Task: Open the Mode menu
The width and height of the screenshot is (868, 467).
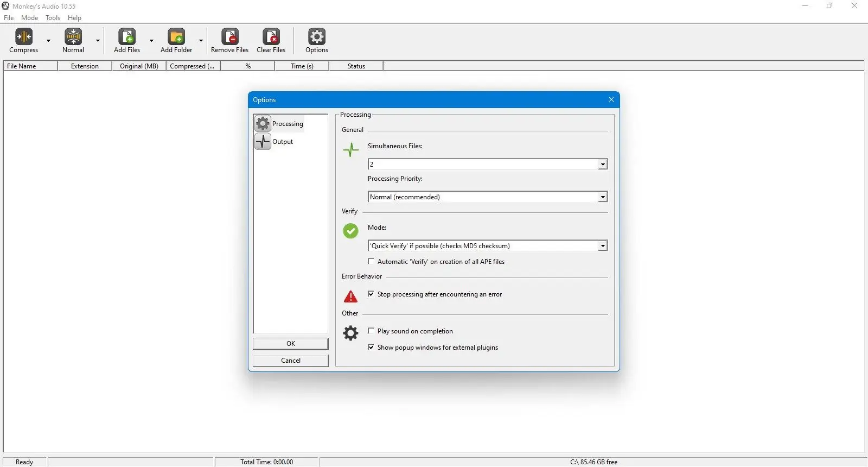Action: pos(30,18)
